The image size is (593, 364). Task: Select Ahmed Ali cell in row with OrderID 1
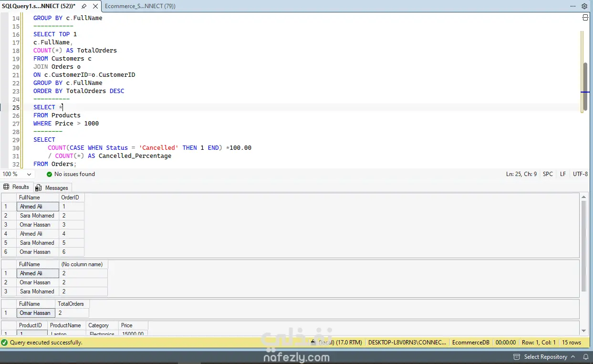[38, 207]
